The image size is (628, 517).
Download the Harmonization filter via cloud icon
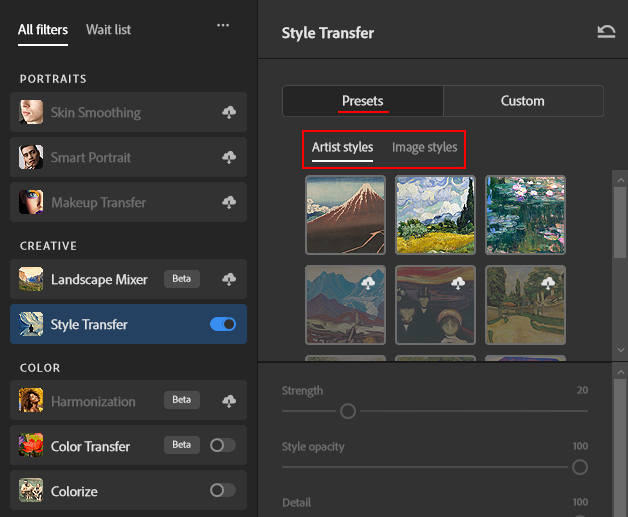pos(229,400)
